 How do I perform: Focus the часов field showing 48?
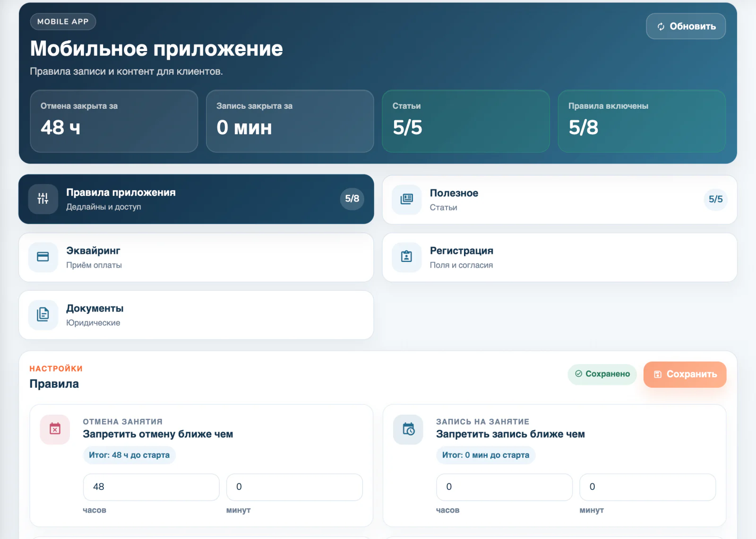point(151,487)
